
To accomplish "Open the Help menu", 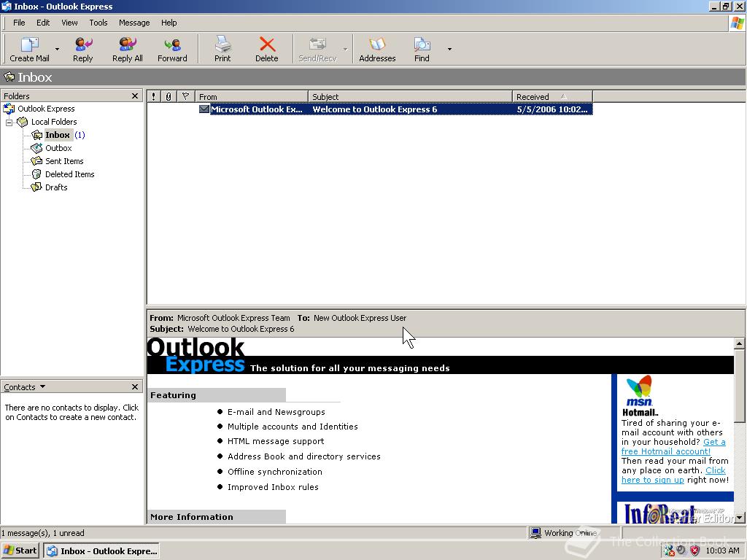I will click(169, 23).
